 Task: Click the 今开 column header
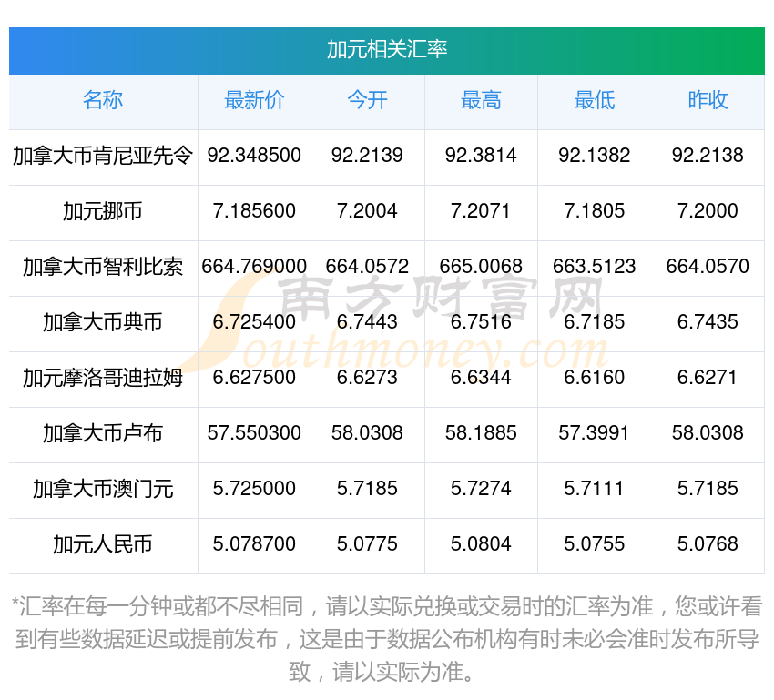pyautogui.click(x=367, y=100)
